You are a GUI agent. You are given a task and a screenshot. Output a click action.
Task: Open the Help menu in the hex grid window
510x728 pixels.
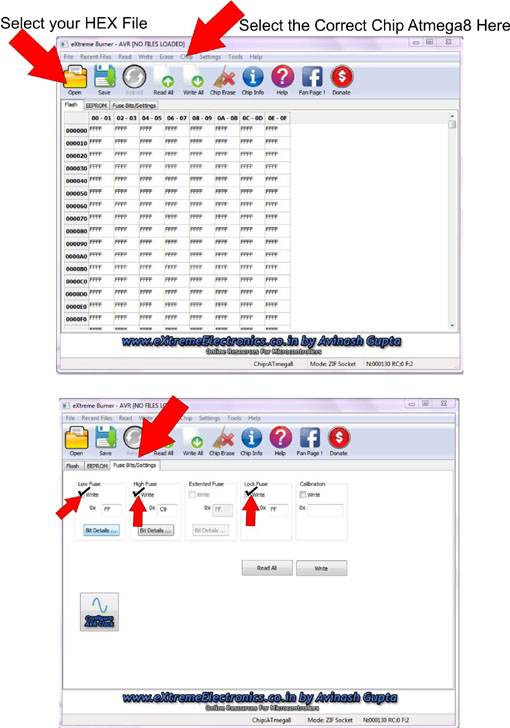(256, 57)
